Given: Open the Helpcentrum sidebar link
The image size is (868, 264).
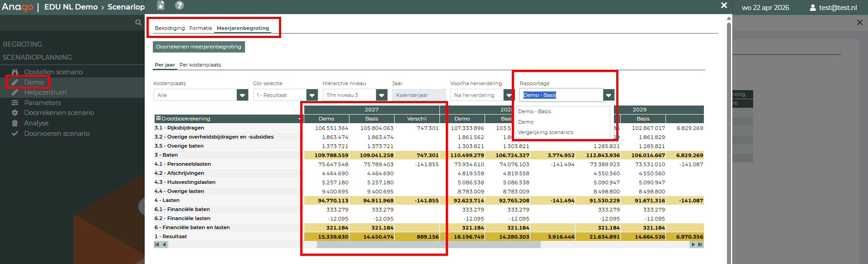Looking at the screenshot, I should [x=45, y=92].
